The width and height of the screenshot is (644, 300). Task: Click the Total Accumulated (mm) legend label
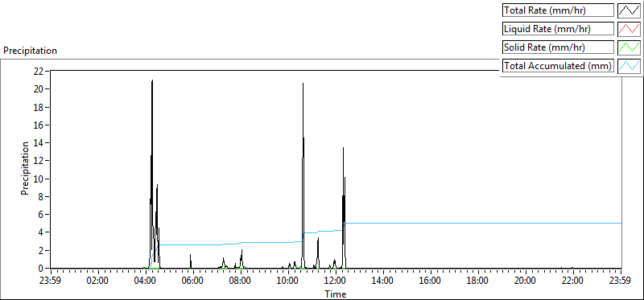pyautogui.click(x=558, y=66)
